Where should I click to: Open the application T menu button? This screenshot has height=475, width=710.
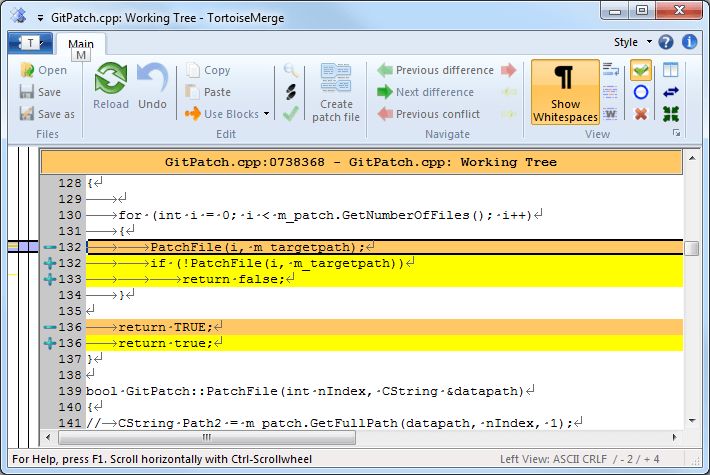[30, 43]
